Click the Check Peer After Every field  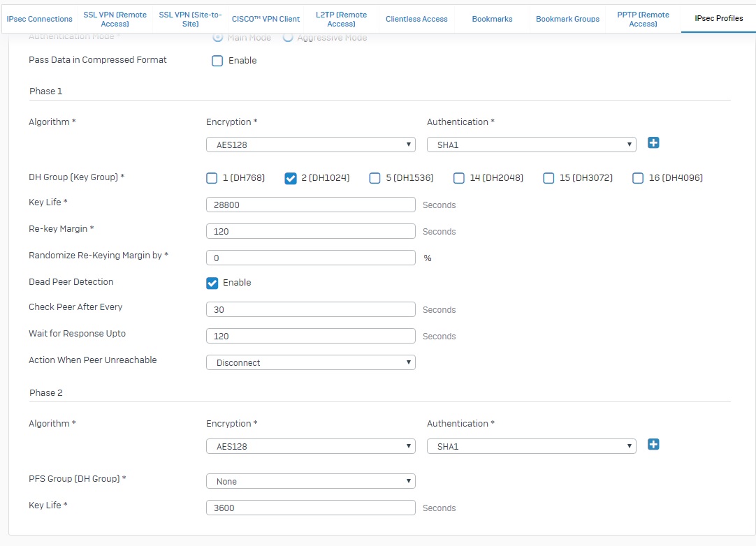[x=311, y=309]
